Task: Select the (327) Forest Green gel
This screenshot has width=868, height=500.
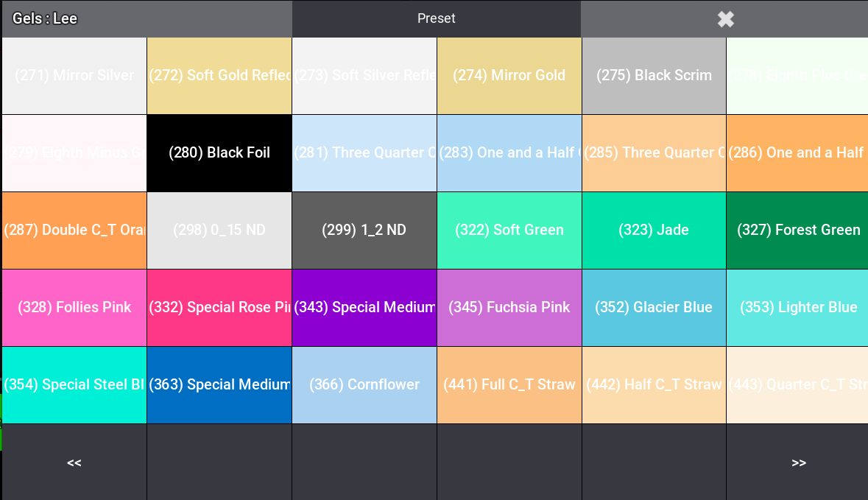Action: [798, 230]
